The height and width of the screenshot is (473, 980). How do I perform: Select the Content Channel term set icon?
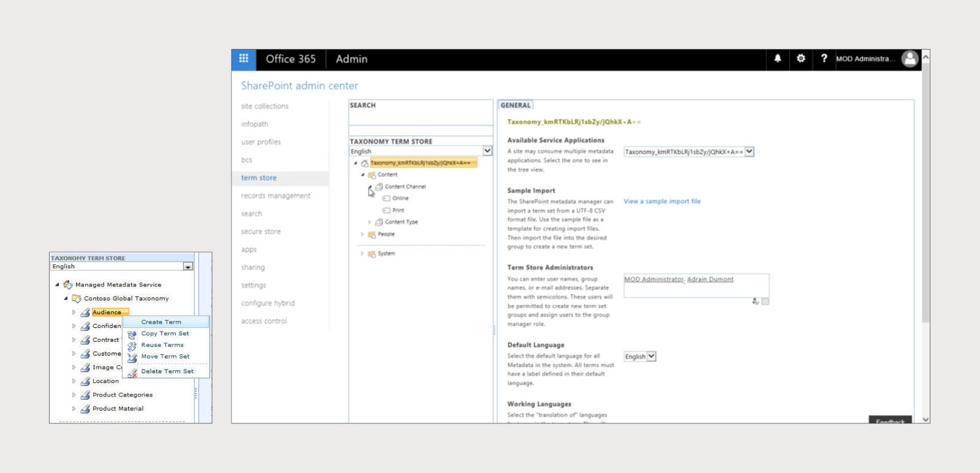(x=379, y=187)
